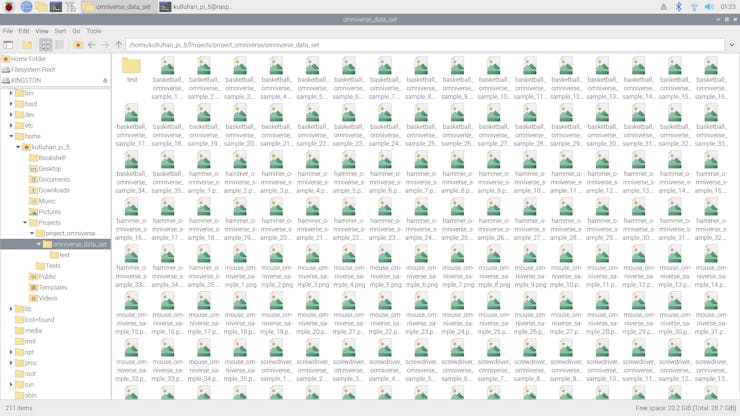Image resolution: width=740 pixels, height=416 pixels.
Task: Open the Sort menu
Action: (60, 31)
